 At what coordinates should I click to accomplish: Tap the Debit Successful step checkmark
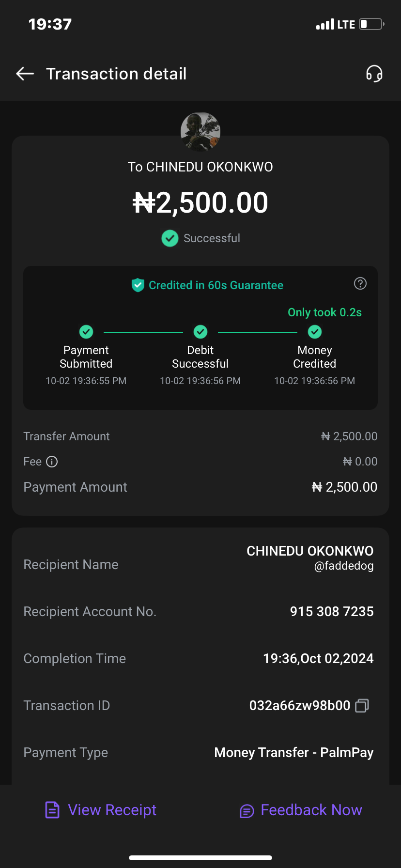(200, 332)
